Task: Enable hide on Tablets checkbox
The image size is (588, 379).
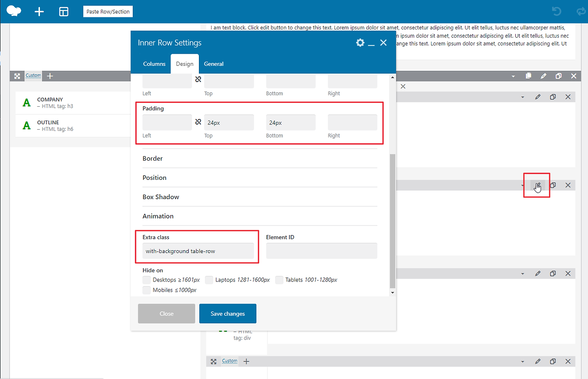Action: tap(279, 280)
